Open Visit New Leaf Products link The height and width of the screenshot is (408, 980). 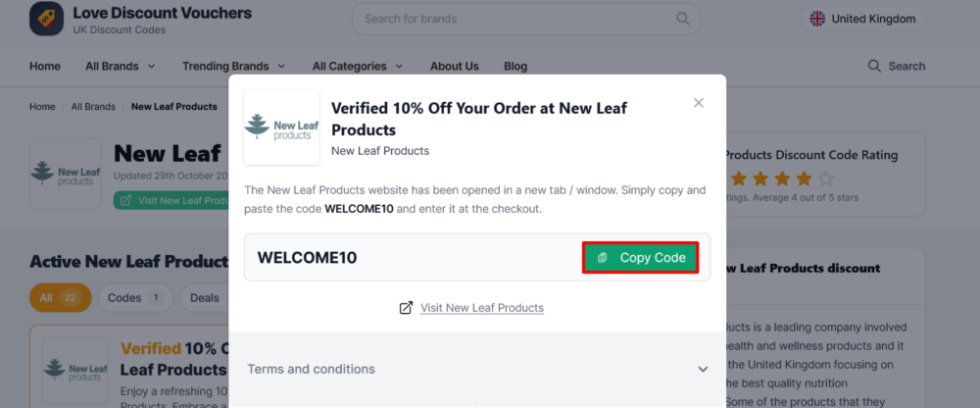(481, 308)
